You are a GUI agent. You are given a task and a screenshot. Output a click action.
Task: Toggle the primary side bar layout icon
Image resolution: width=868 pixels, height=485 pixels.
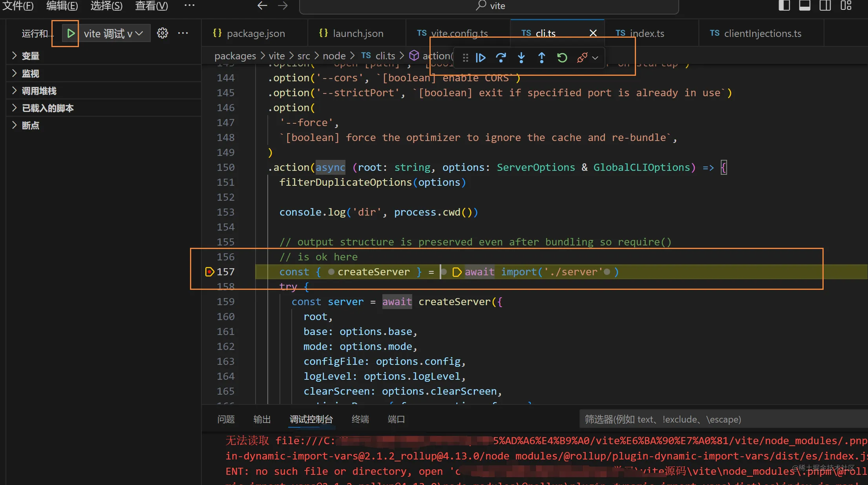[x=784, y=5]
